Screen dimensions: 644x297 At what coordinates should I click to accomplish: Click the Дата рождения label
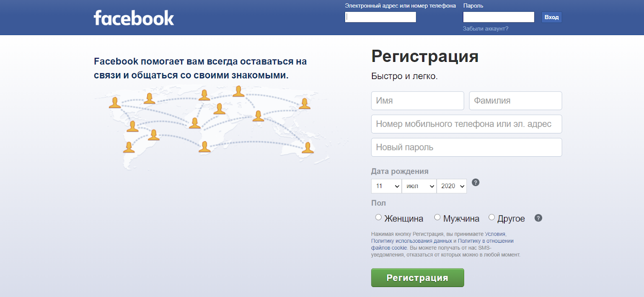coord(400,171)
